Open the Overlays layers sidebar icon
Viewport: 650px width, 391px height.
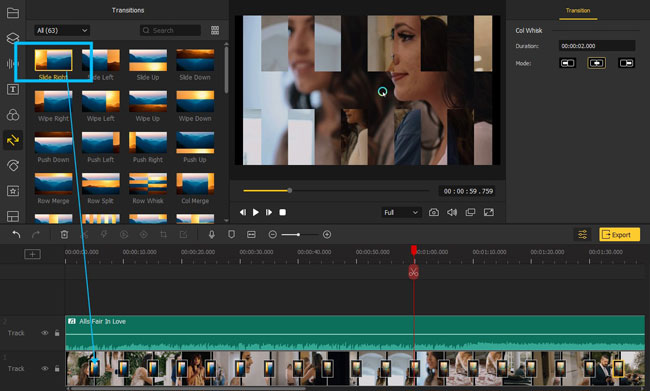coord(13,38)
